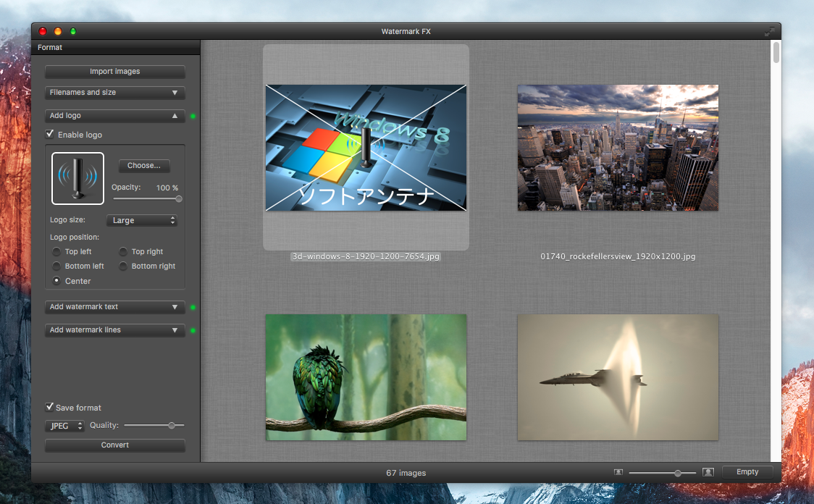Uncheck the Enable logo checkbox
814x504 pixels.
[50, 135]
